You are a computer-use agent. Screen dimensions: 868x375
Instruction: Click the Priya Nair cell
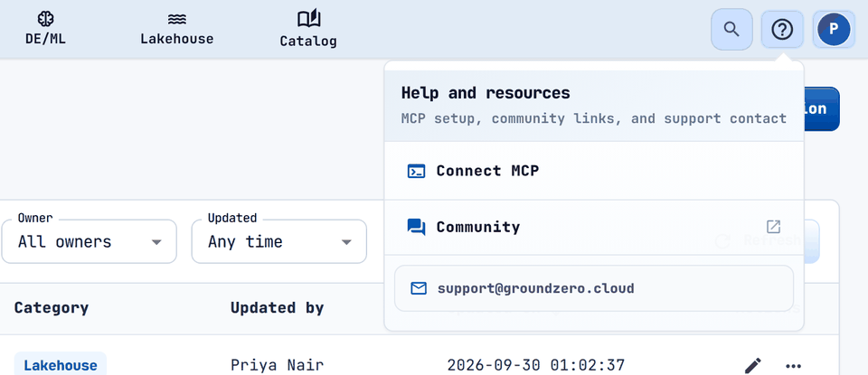tap(278, 365)
